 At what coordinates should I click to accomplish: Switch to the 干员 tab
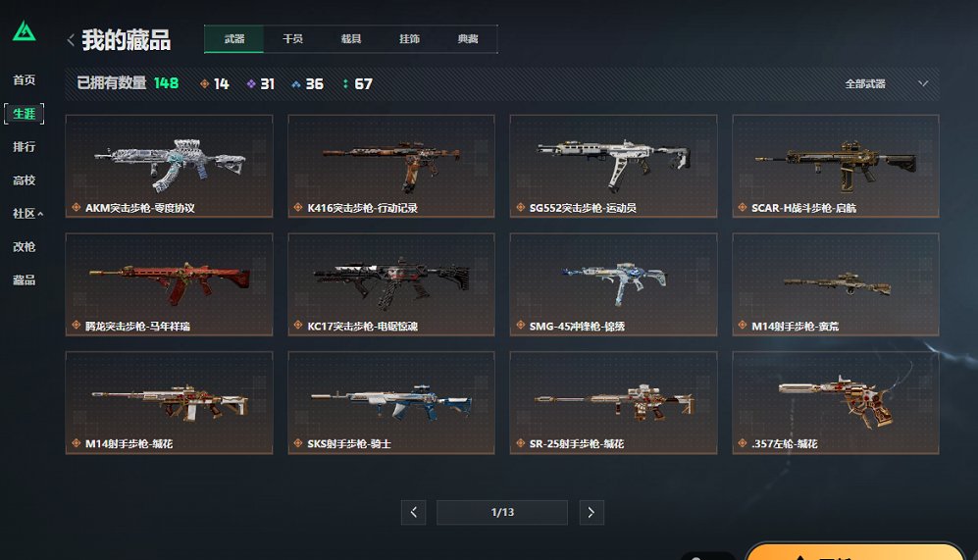tap(292, 38)
